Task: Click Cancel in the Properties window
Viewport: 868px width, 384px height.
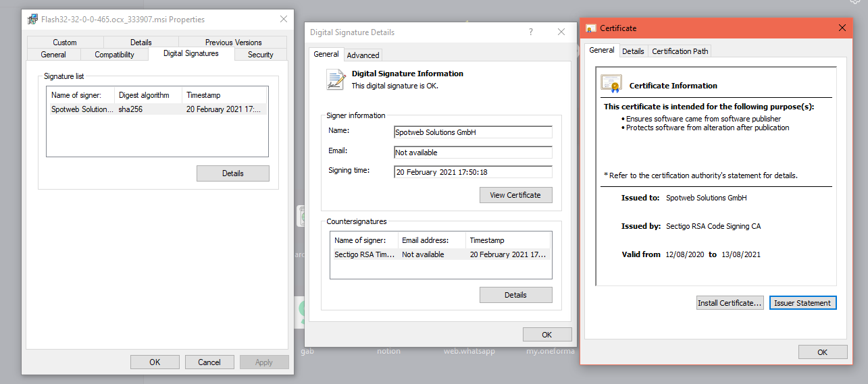Action: point(209,362)
